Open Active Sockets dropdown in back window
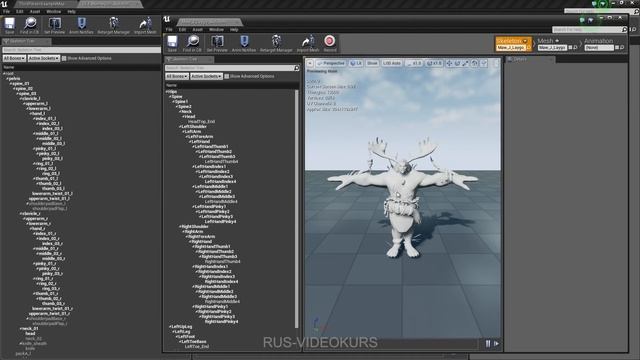Viewport: 640px width, 360px height. click(x=44, y=58)
